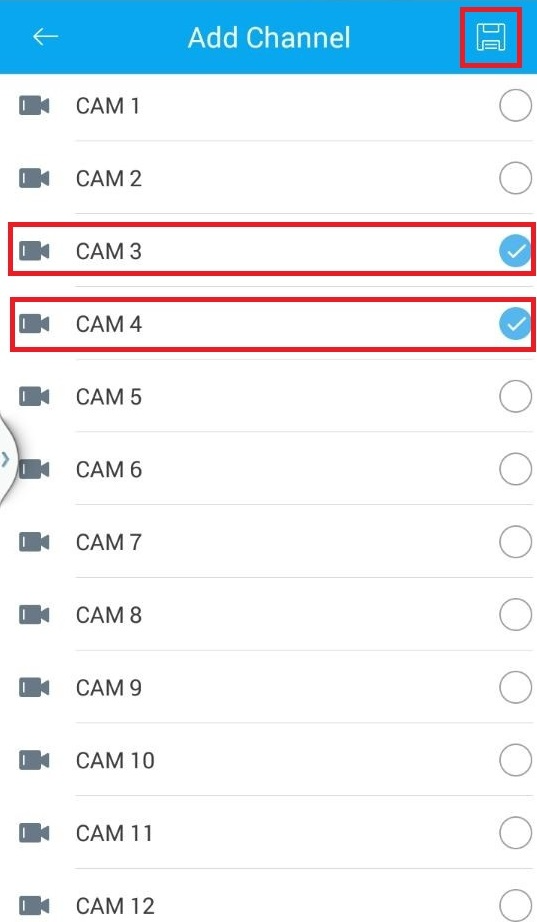Click the camera icon beside CAM 7
The image size is (537, 922).
click(34, 542)
